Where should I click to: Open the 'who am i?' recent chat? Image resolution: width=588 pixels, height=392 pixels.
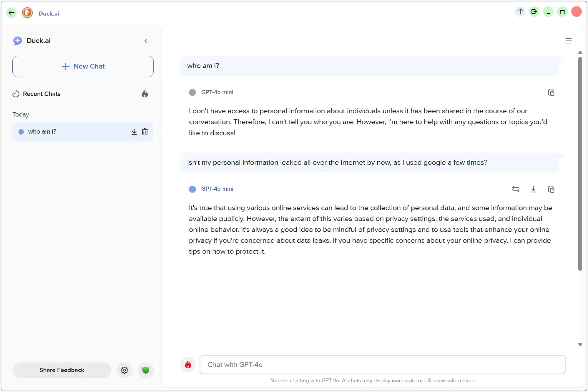[83, 132]
